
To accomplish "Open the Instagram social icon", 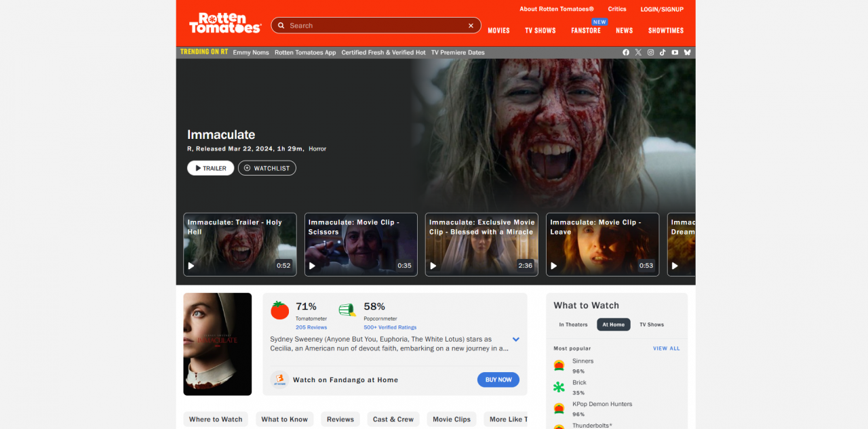I will (650, 52).
